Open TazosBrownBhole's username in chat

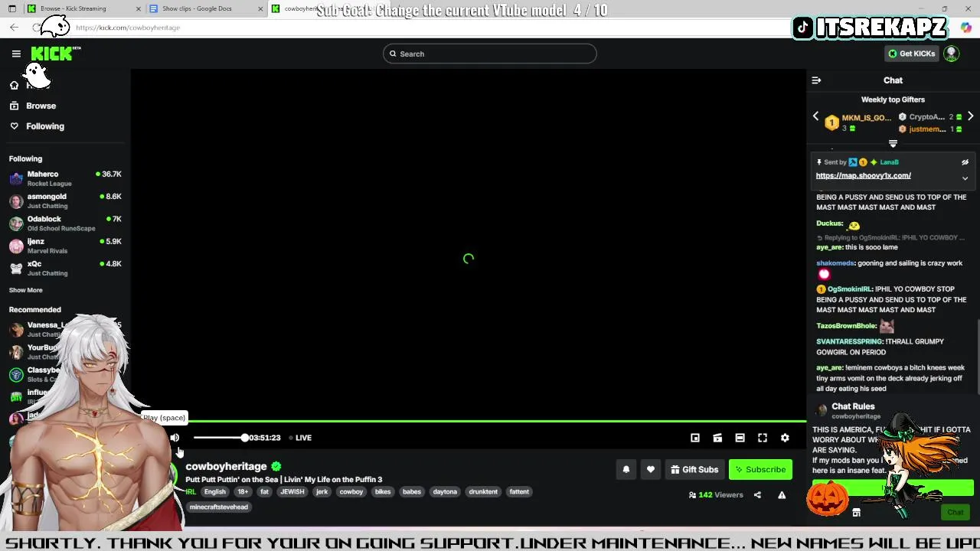point(846,326)
